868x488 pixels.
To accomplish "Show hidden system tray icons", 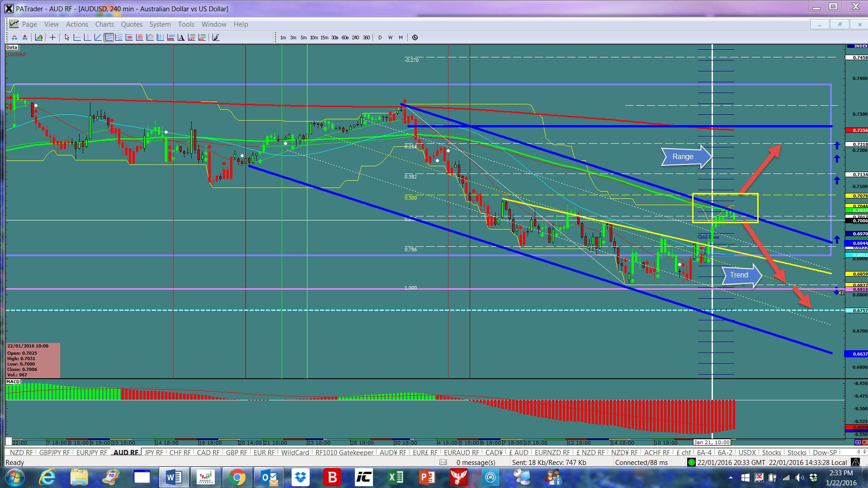I will (731, 478).
